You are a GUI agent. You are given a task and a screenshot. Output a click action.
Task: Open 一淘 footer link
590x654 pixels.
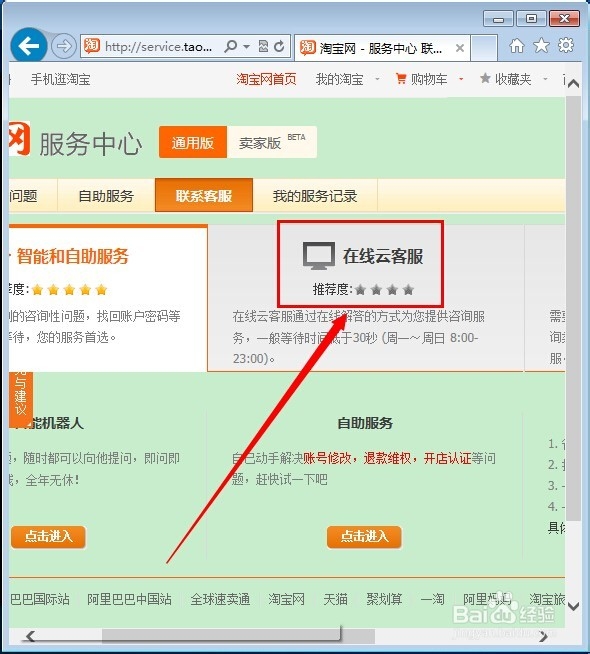[x=432, y=599]
